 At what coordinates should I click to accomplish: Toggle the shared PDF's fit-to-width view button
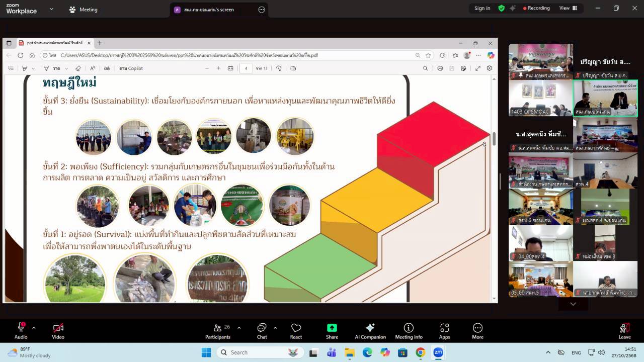[x=230, y=68]
